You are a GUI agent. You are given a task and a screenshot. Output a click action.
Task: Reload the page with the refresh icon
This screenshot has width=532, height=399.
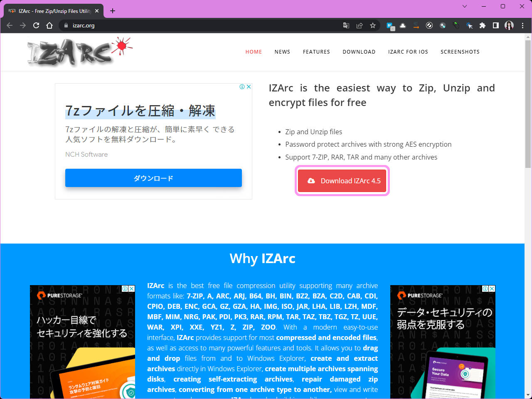pos(36,25)
